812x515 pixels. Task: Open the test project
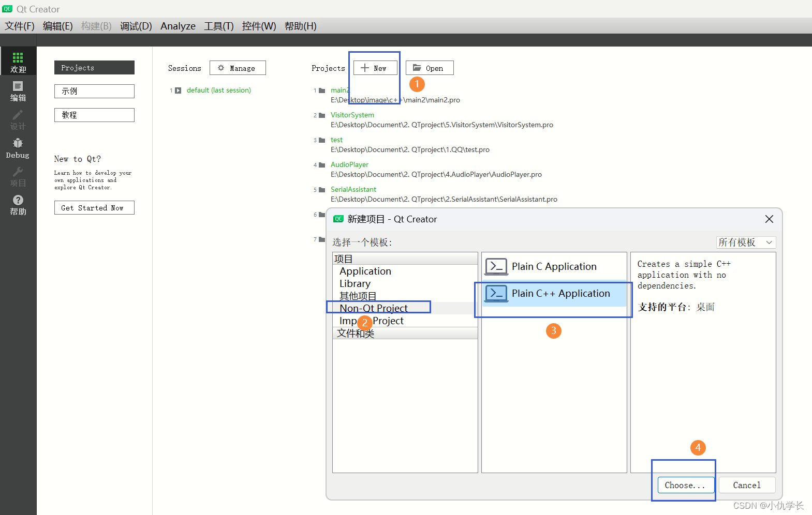point(336,140)
